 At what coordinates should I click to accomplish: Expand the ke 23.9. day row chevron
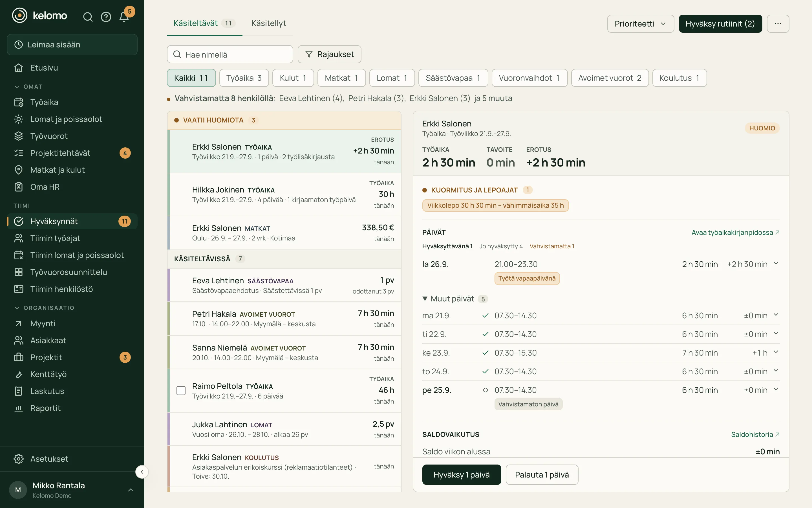click(x=776, y=352)
